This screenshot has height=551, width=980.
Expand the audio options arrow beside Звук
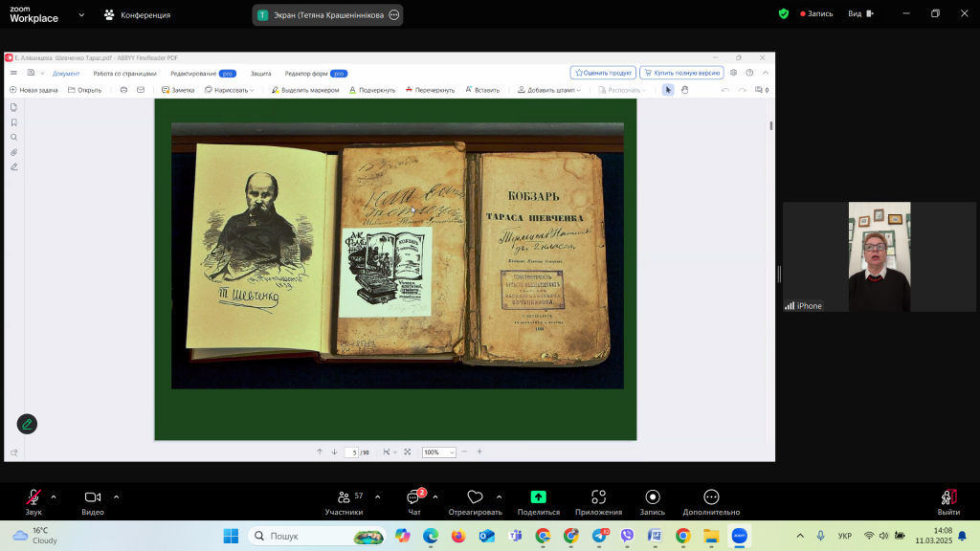(x=54, y=496)
